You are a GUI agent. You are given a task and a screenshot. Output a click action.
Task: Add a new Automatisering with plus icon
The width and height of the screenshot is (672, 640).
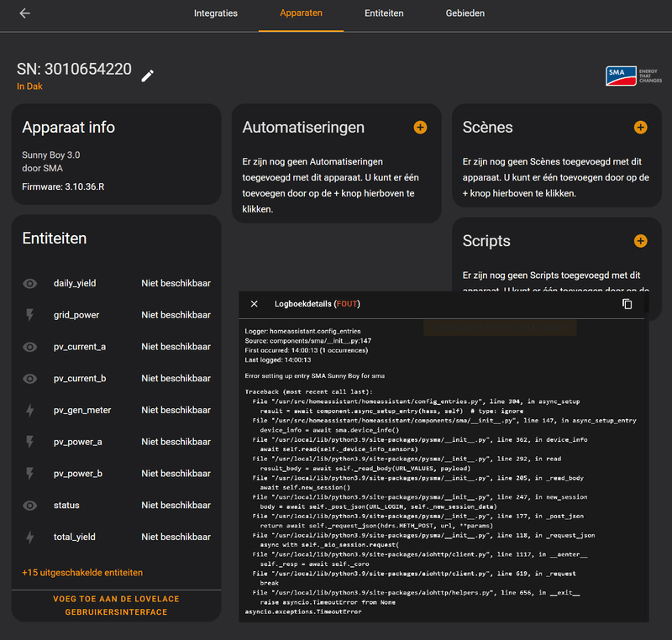tap(420, 127)
